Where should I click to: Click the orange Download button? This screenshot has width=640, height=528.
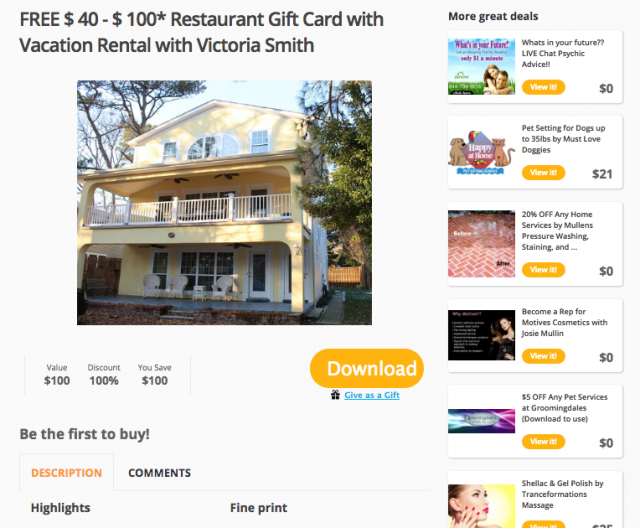(367, 368)
